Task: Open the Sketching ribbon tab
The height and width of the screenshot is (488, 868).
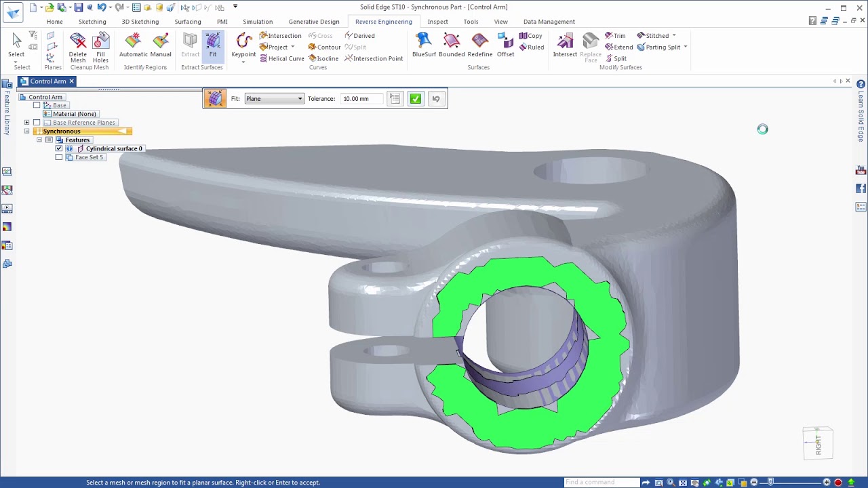Action: [92, 22]
